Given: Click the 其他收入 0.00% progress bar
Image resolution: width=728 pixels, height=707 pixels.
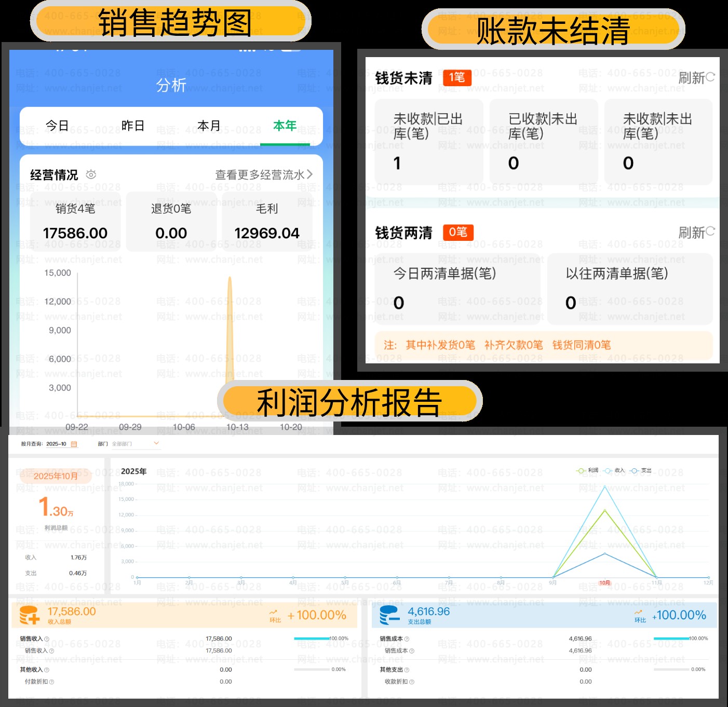Looking at the screenshot, I should coord(312,670).
